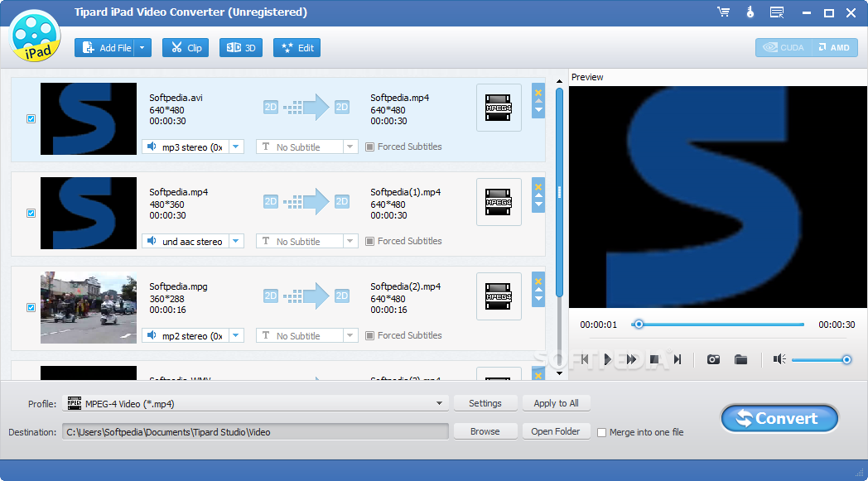The width and height of the screenshot is (868, 481).
Task: Stop the preview playback
Action: 654,360
